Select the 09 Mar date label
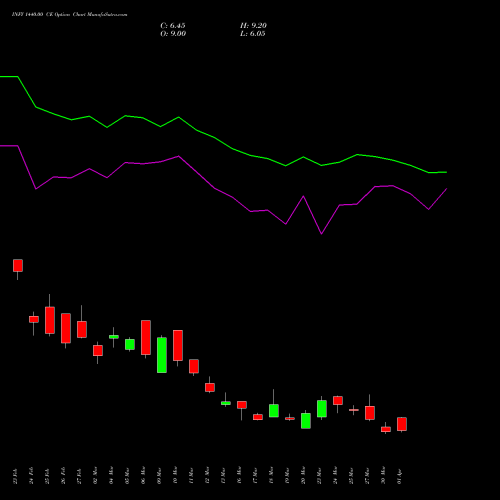Image resolution: width=500 pixels, height=500 pixels. (160, 475)
